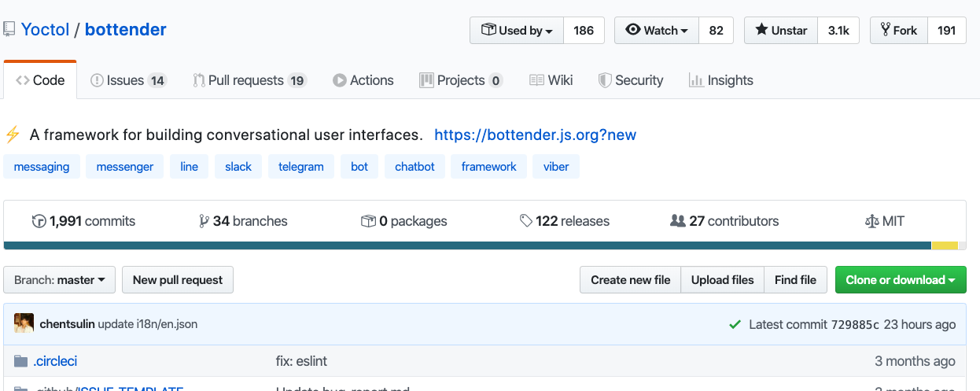980x391 pixels.
Task: Click the Code brackets icon
Action: (x=22, y=80)
